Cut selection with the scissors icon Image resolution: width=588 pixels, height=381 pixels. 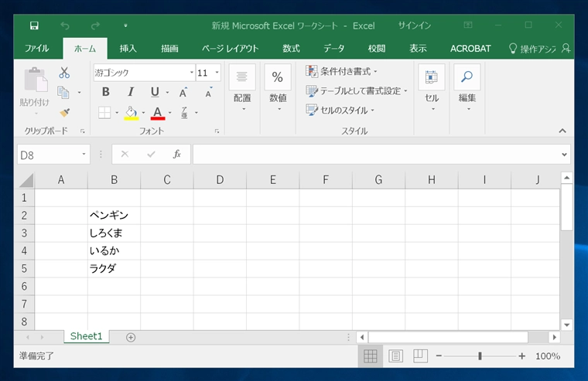(x=64, y=73)
